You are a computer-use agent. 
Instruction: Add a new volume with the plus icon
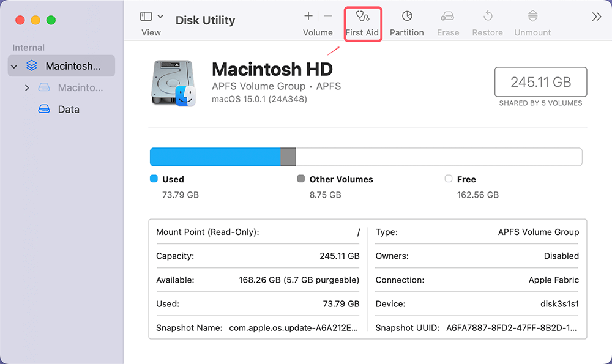[x=308, y=16]
